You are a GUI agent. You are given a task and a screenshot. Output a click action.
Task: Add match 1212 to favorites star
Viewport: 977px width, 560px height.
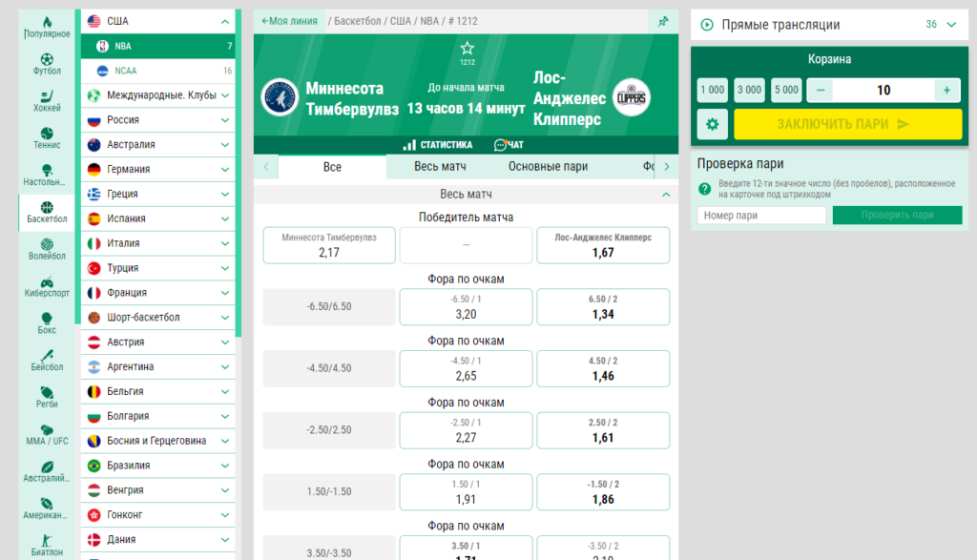pyautogui.click(x=467, y=49)
